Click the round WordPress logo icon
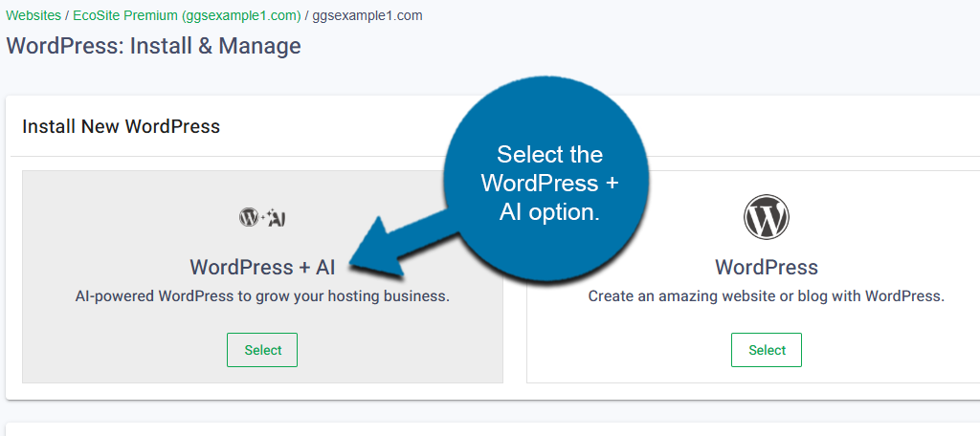 [x=766, y=217]
